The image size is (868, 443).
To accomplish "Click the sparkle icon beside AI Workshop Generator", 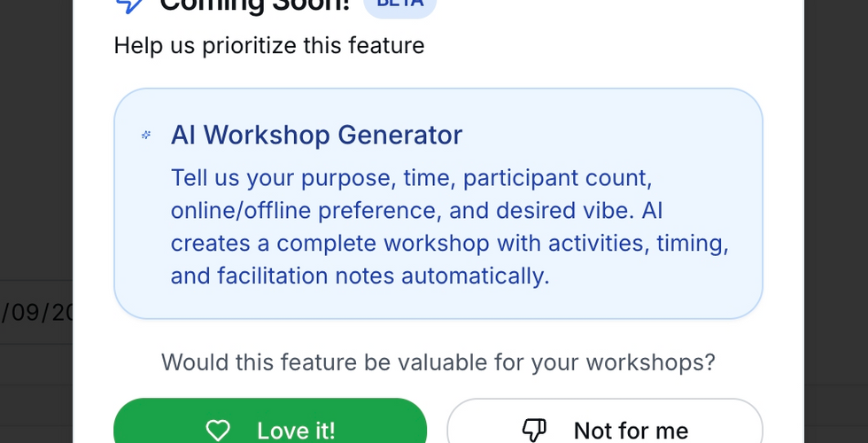I will [x=146, y=136].
